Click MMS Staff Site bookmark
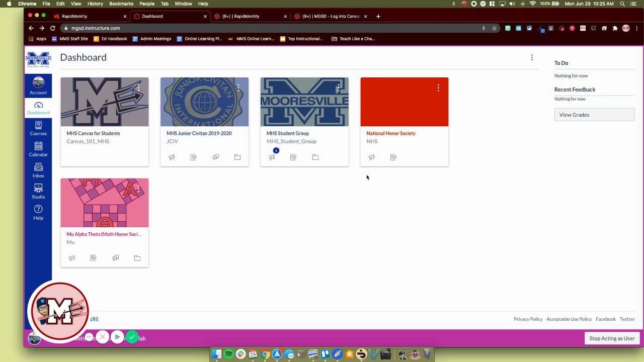The height and width of the screenshot is (362, 644). click(69, 39)
